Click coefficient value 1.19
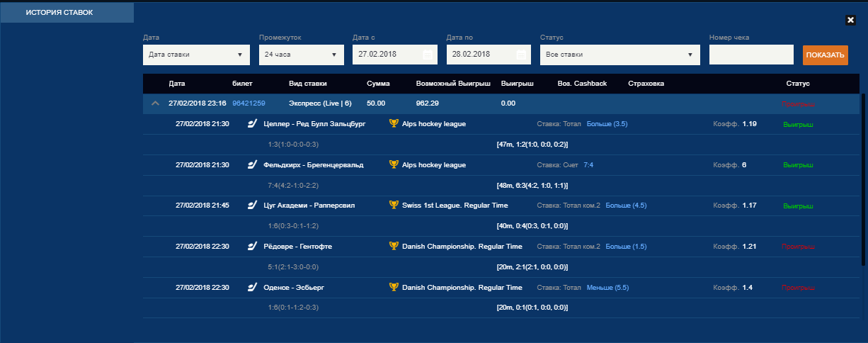This screenshot has height=343, width=868. pos(750,124)
